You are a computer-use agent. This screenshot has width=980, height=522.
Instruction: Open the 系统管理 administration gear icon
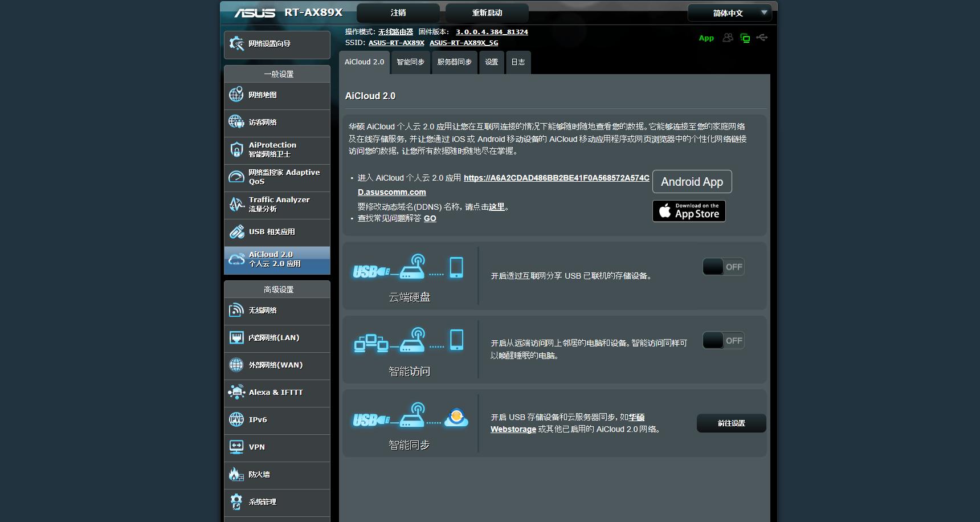click(236, 501)
